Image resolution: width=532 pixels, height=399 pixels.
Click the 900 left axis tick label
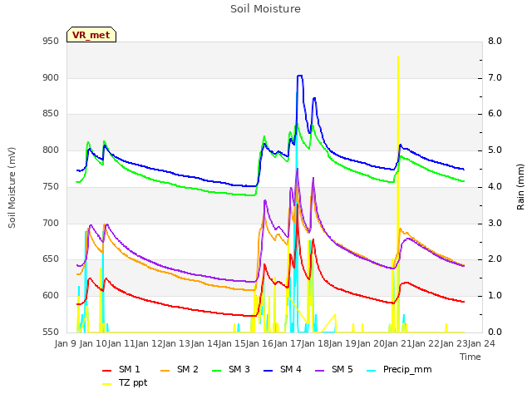coord(51,77)
